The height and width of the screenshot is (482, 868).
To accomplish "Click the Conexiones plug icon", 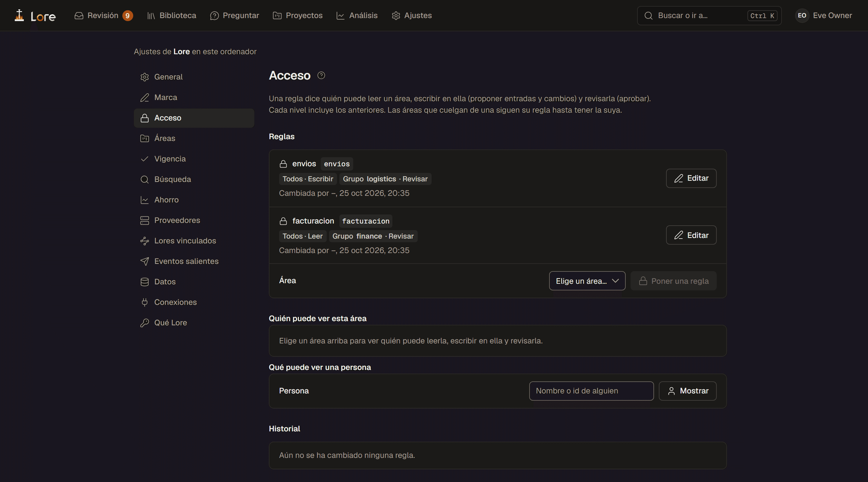I will click(x=145, y=302).
